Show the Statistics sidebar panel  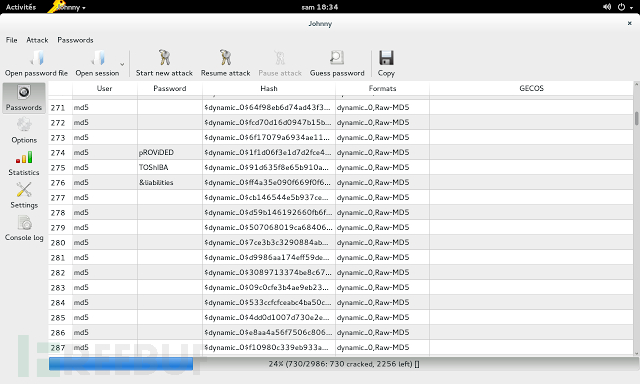point(24,163)
